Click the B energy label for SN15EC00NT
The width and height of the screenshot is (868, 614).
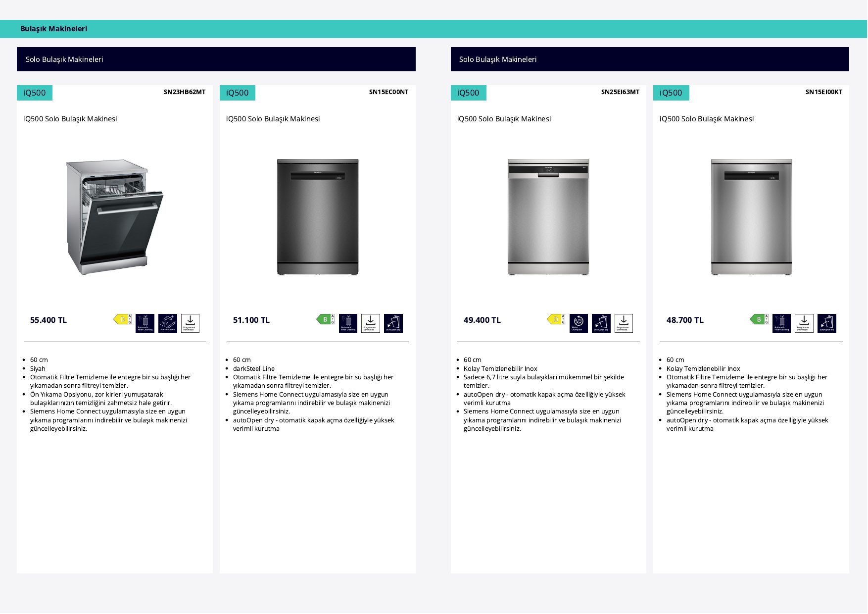tap(325, 319)
